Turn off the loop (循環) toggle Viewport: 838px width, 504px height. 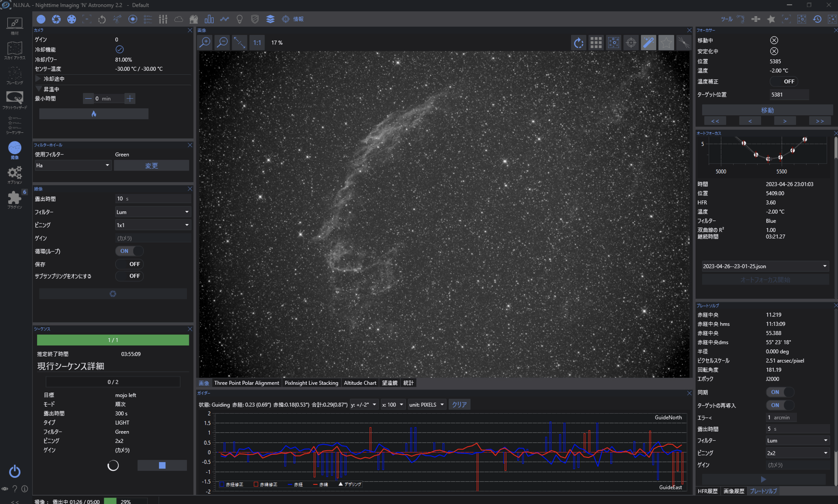click(x=129, y=251)
